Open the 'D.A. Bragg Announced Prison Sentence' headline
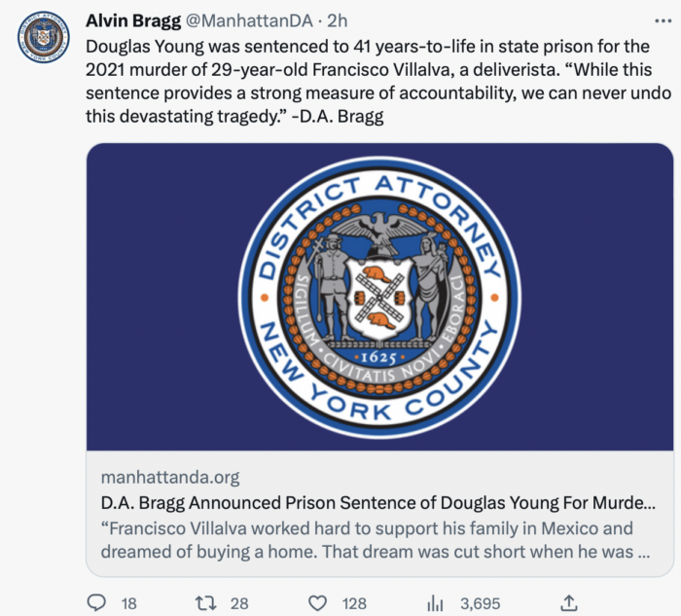This screenshot has height=616, width=681. click(x=377, y=502)
